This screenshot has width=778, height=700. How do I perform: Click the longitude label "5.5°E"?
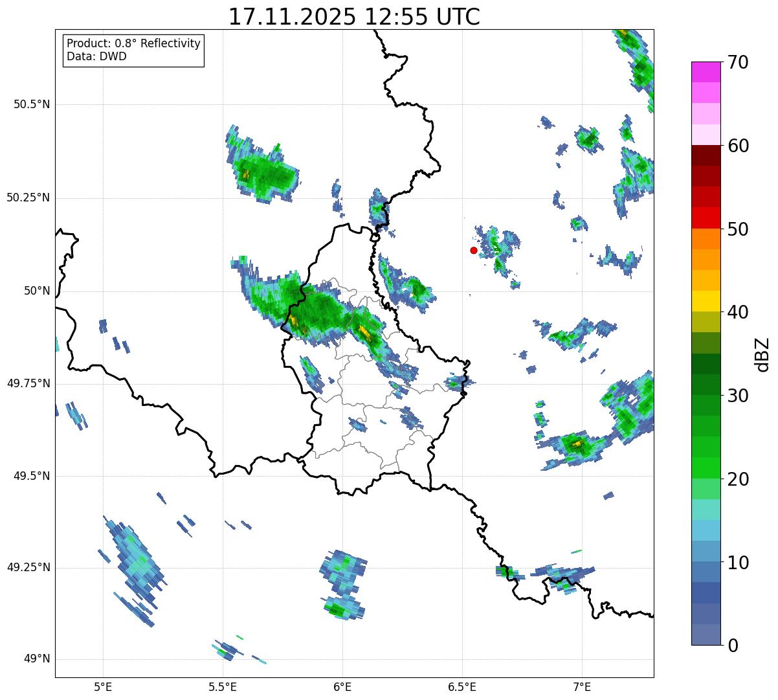coord(223,686)
